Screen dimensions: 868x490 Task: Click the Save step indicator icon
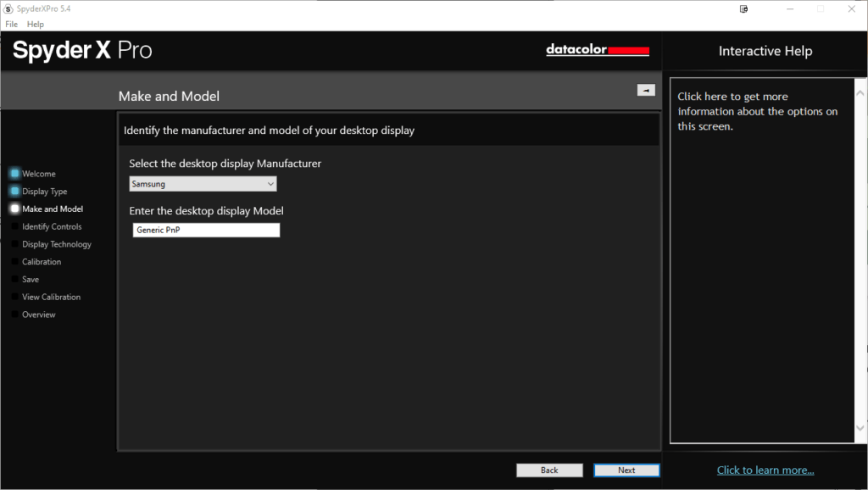coord(14,280)
